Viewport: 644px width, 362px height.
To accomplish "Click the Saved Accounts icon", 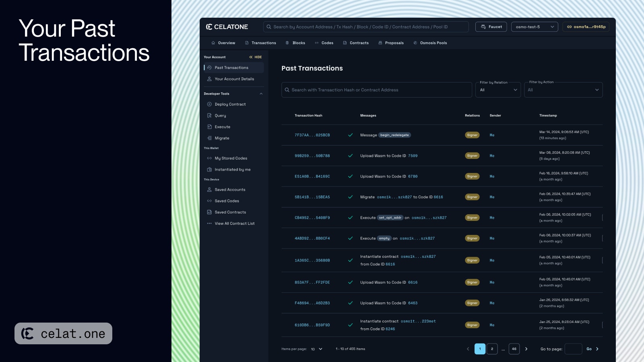I will click(x=209, y=189).
